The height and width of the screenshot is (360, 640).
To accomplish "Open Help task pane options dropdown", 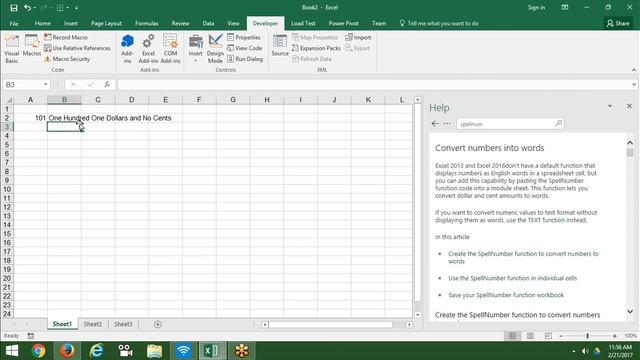I will [610, 106].
